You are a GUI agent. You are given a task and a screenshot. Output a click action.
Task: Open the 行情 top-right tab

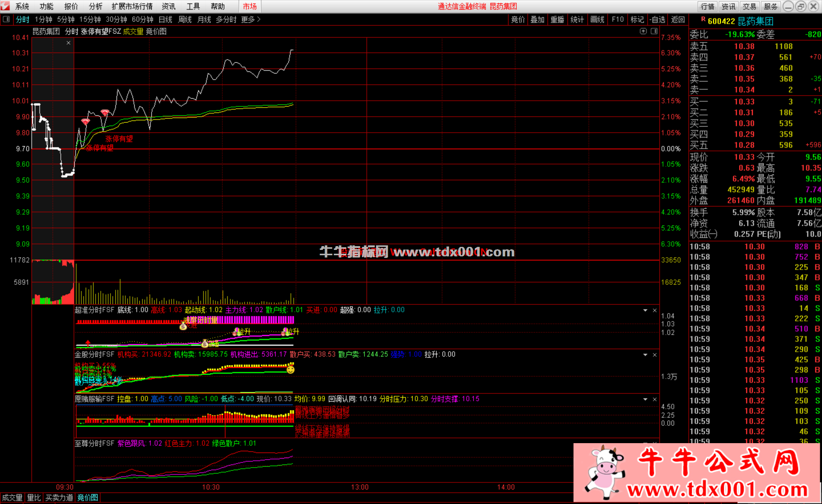point(707,6)
